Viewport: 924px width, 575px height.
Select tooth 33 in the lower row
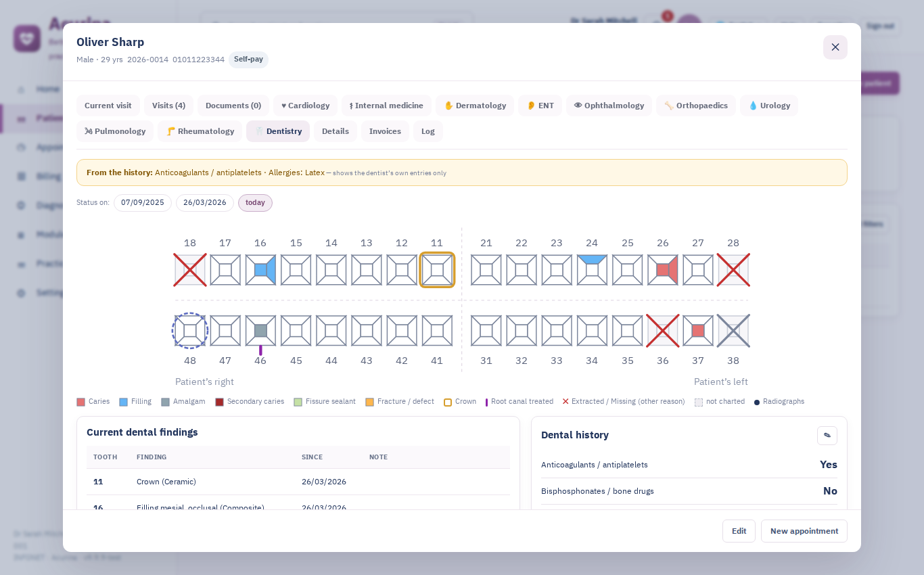coord(557,331)
